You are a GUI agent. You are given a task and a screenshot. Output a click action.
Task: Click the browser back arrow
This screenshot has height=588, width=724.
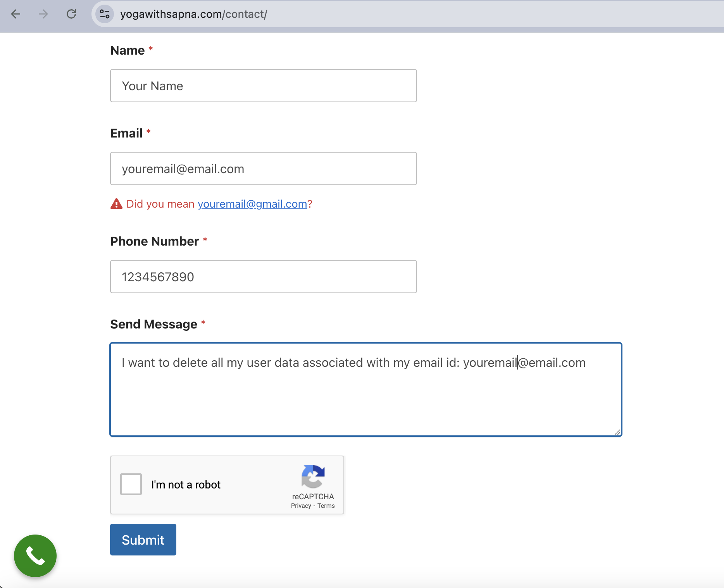pos(16,14)
